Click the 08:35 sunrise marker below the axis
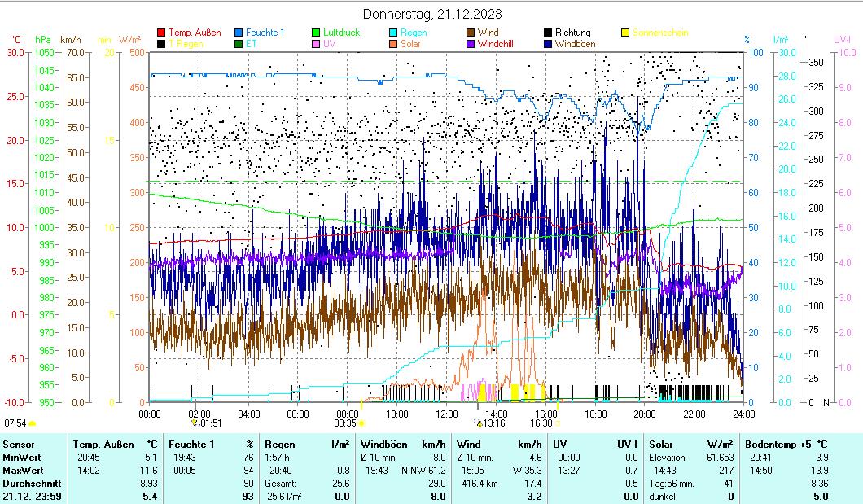This screenshot has height=504, width=863. pyautogui.click(x=345, y=423)
